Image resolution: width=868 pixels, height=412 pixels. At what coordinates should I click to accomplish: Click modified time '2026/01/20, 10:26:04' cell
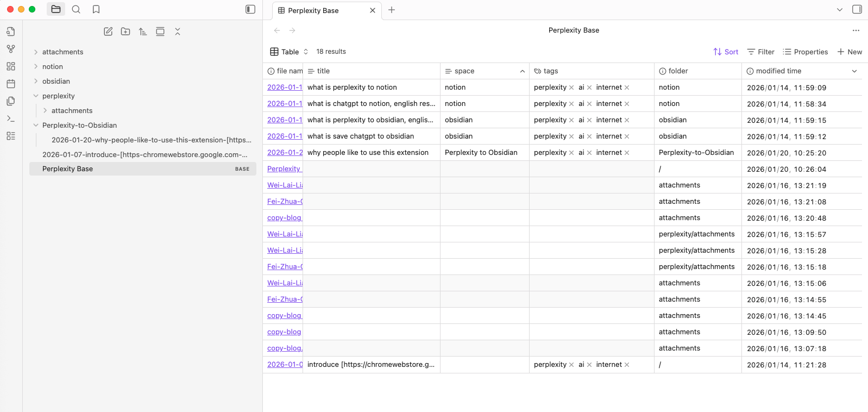[802, 169]
